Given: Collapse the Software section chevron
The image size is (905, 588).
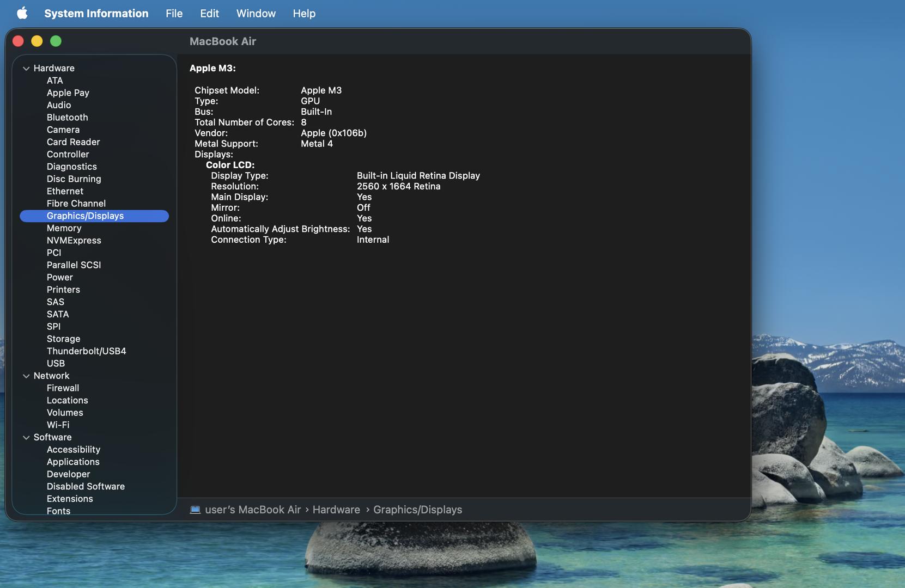Looking at the screenshot, I should pyautogui.click(x=26, y=438).
